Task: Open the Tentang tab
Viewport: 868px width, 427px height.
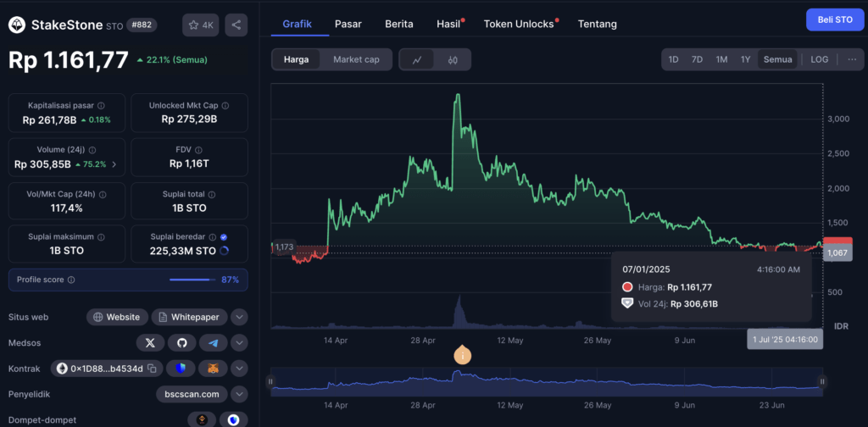Action: 598,24
